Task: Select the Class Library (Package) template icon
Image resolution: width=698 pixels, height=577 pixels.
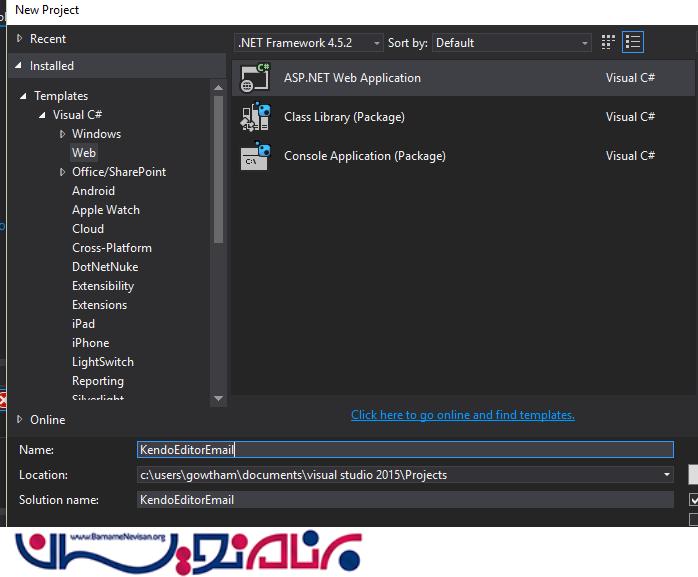Action: [255, 117]
